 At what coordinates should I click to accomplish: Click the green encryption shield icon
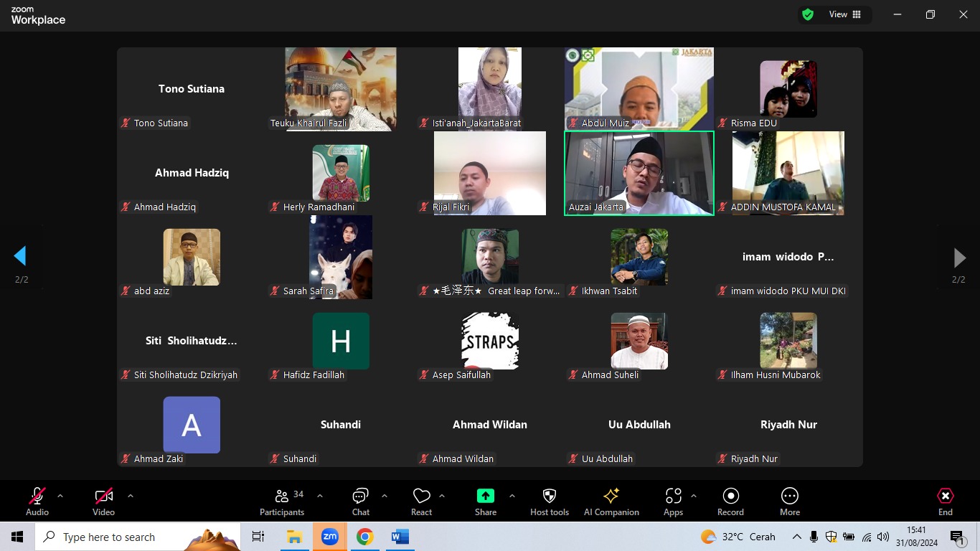[x=808, y=14]
